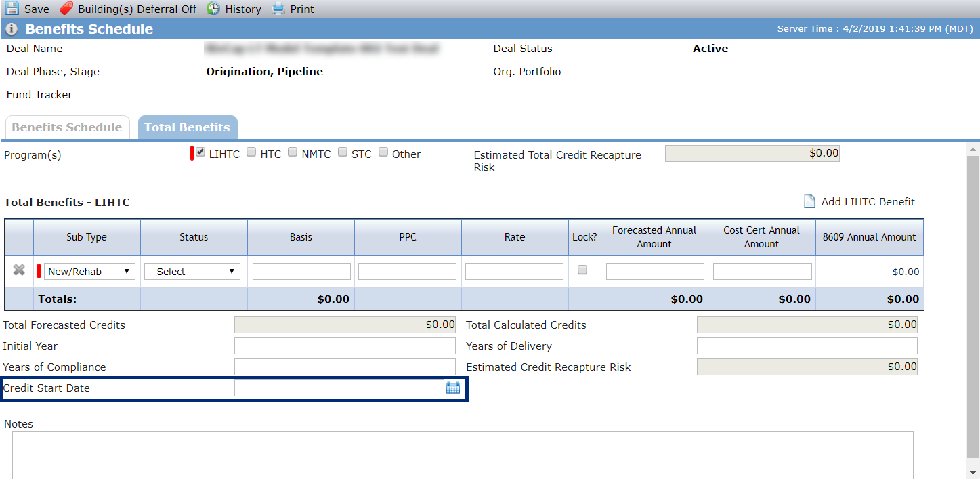
Task: Uncheck the LIHTC program checkbox
Action: click(200, 152)
